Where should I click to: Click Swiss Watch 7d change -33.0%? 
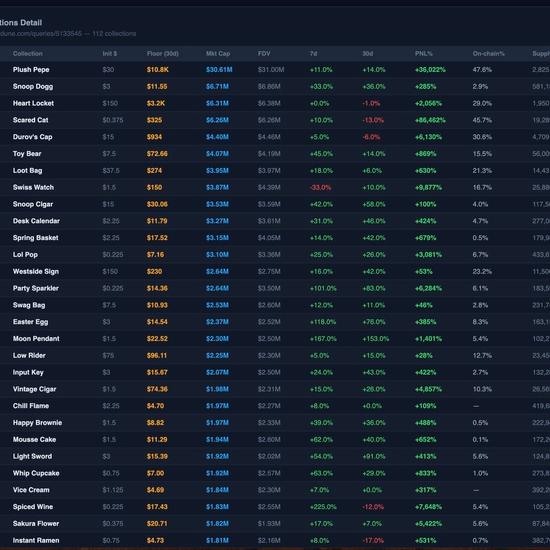point(320,188)
